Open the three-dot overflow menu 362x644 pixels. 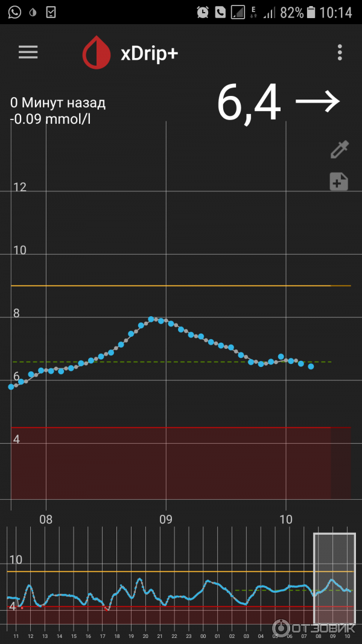click(340, 53)
